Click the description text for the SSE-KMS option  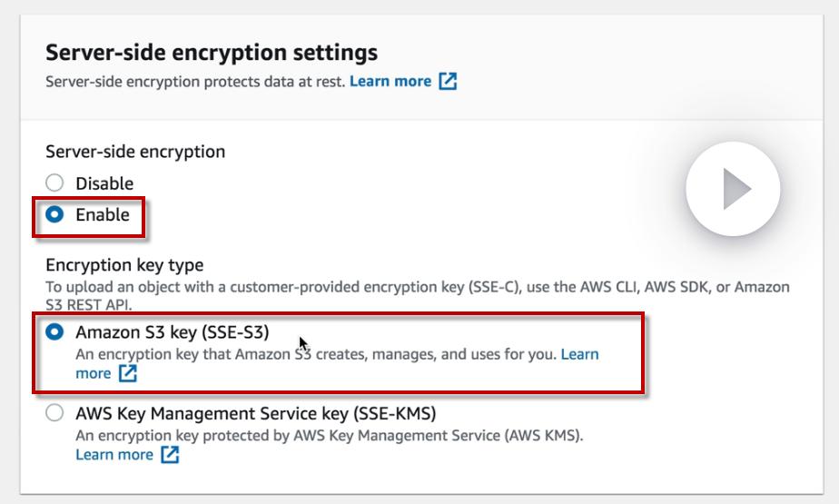pyautogui.click(x=329, y=435)
